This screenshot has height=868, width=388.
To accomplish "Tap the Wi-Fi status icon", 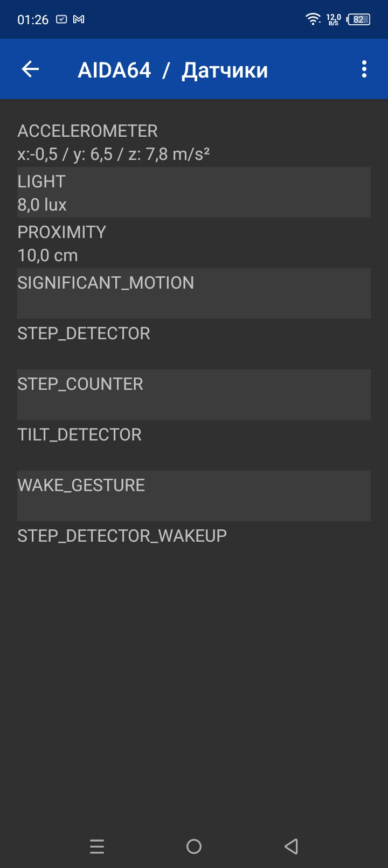I will coord(313,19).
